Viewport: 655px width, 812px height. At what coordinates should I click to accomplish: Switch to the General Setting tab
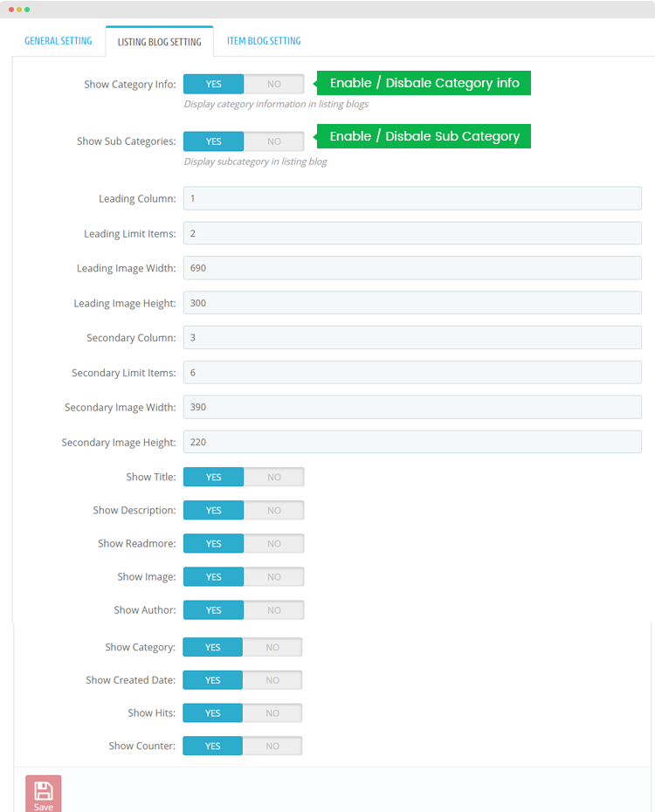[x=59, y=41]
